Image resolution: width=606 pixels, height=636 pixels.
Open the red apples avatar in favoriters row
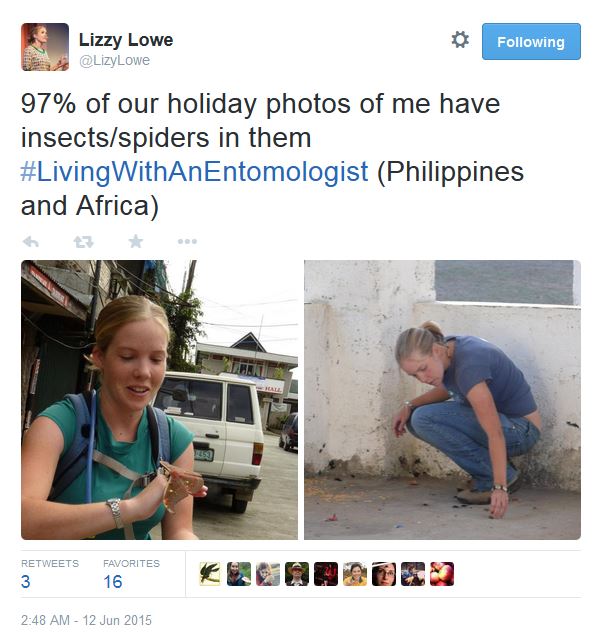pyautogui.click(x=442, y=574)
